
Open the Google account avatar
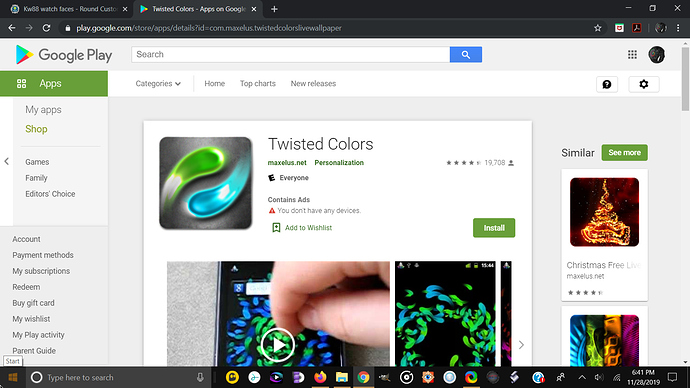point(657,55)
